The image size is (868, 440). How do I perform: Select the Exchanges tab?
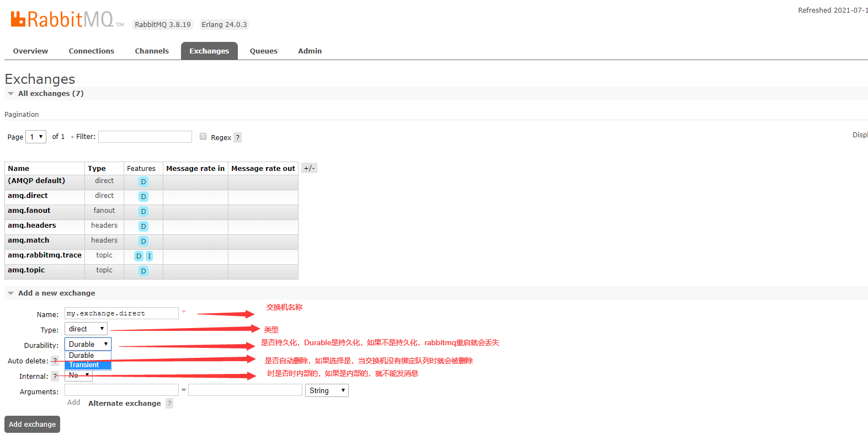click(209, 51)
